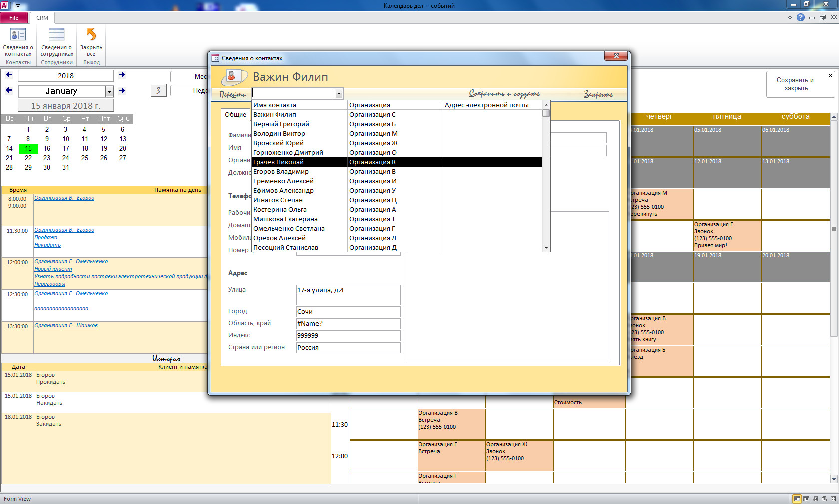
Task: Click the button labeled 3 near calendar
Action: pyautogui.click(x=158, y=90)
